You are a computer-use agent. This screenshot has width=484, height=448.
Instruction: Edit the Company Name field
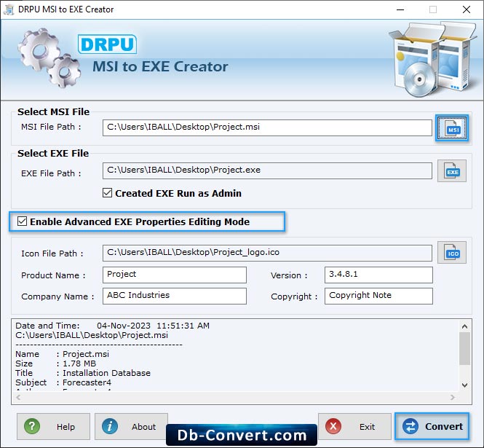click(175, 296)
